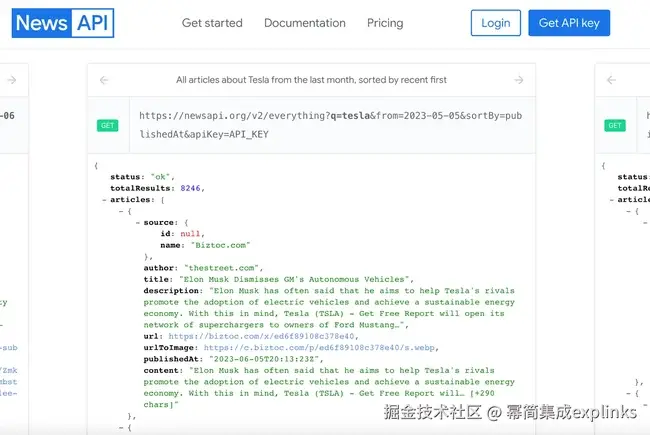Show previous example with Tesla card's left arrow
Image resolution: width=650 pixels, height=435 pixels.
104,80
